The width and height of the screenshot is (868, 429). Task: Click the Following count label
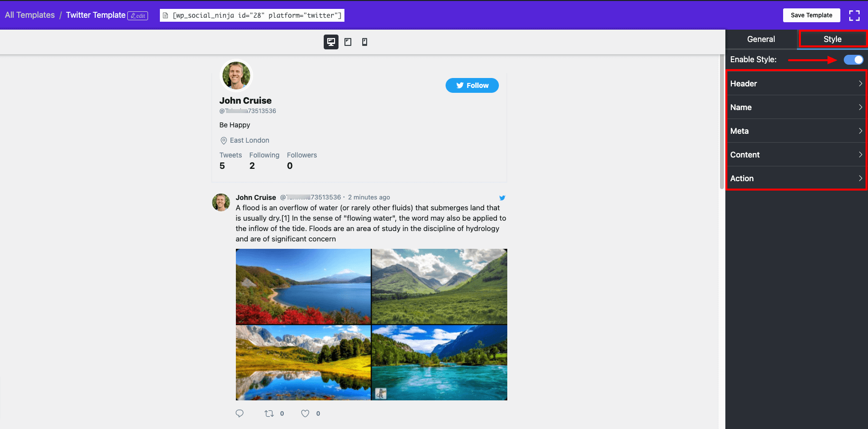point(264,155)
